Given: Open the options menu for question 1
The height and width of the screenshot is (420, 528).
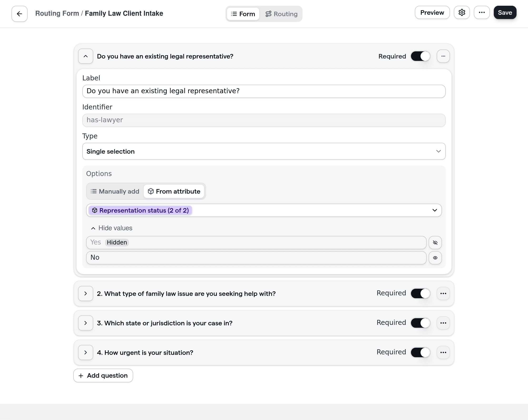Looking at the screenshot, I should pos(443,56).
